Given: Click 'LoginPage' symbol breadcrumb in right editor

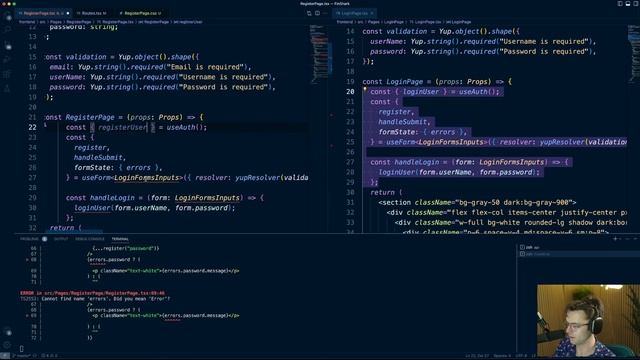Looking at the screenshot, I should [x=459, y=22].
